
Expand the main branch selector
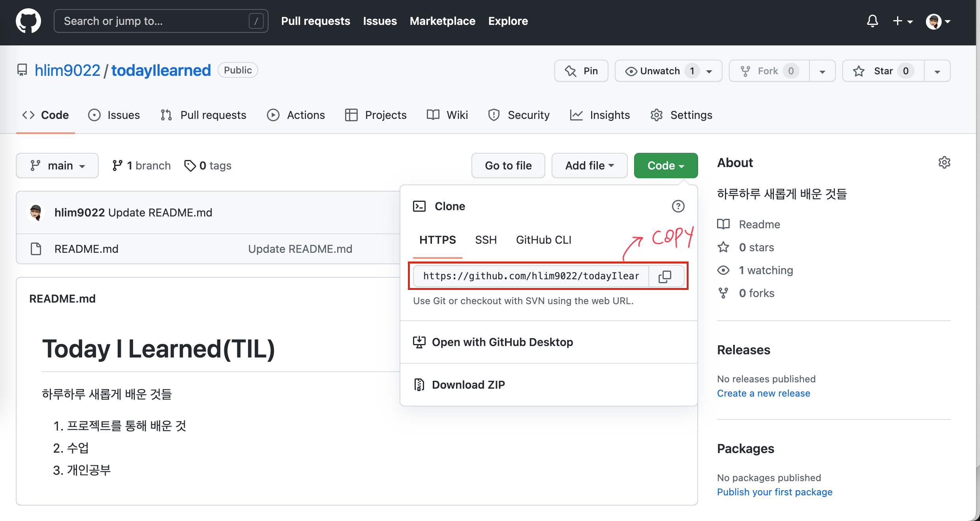(x=57, y=166)
